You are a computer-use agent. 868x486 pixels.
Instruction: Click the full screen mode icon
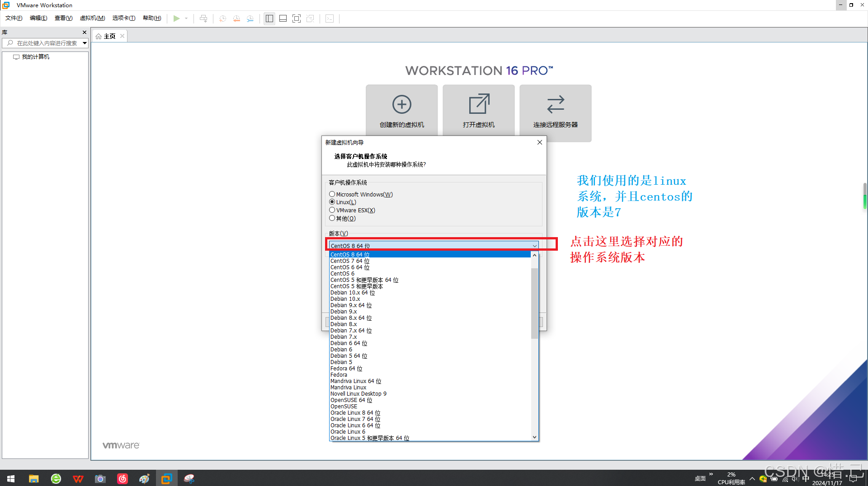coord(297,19)
